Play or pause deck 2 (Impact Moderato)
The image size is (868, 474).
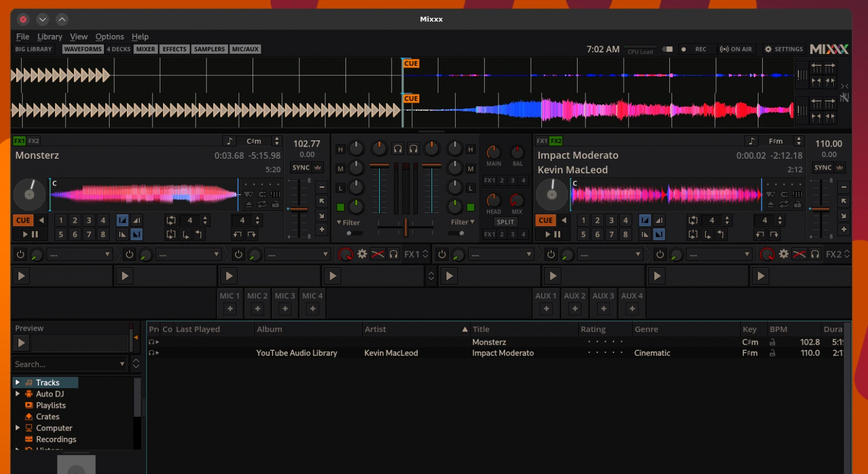[x=553, y=234]
